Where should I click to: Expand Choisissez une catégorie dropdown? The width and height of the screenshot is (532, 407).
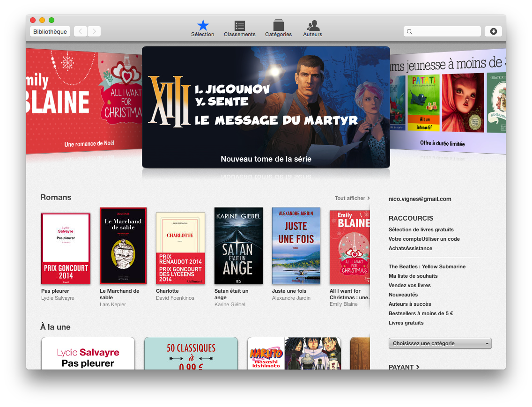pos(440,343)
